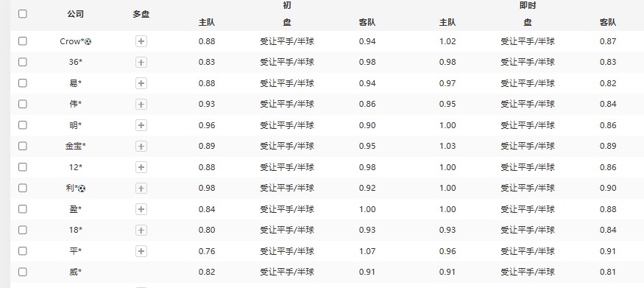The width and height of the screenshot is (644, 288).
Task: Open the 利* company name
Action: click(x=72, y=188)
